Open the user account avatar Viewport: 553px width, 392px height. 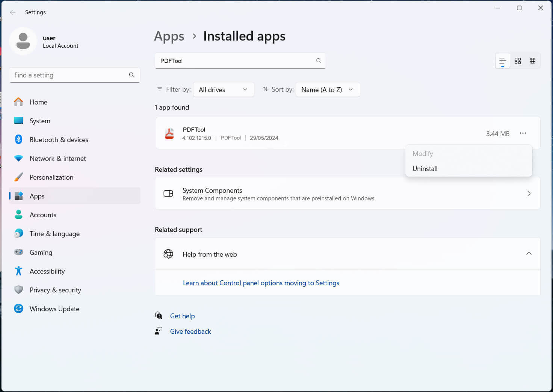pyautogui.click(x=23, y=41)
